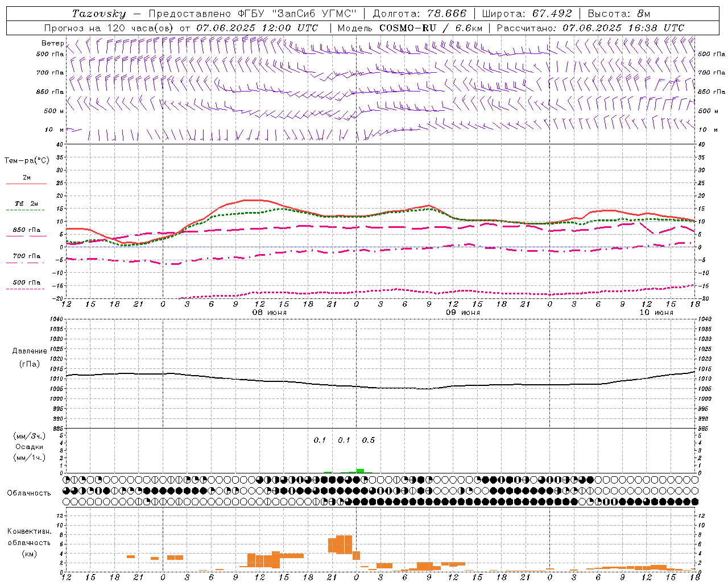Click the "Давление" pressure panel label
The height and width of the screenshot is (582, 728).
(30, 351)
